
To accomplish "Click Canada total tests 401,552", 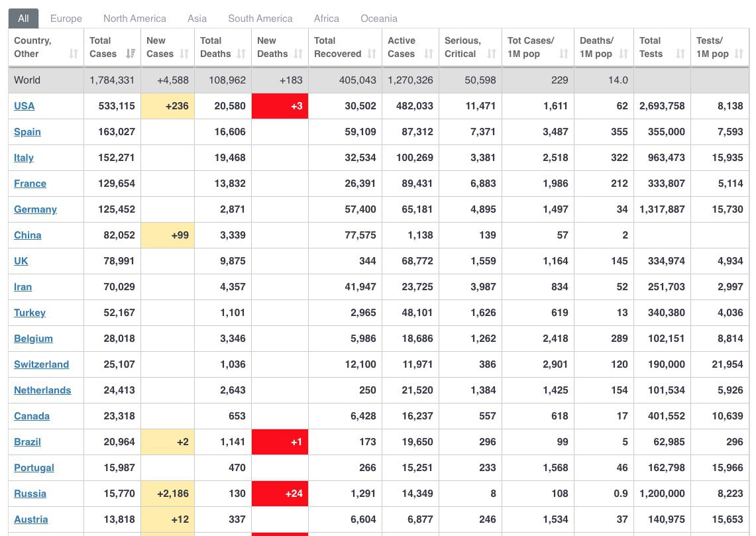I will pyautogui.click(x=667, y=416).
